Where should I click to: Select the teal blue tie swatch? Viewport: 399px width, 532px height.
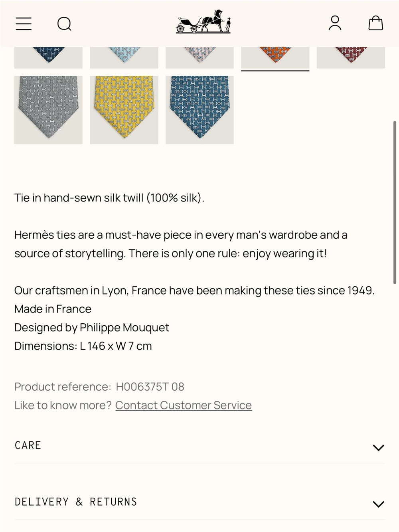point(199,110)
